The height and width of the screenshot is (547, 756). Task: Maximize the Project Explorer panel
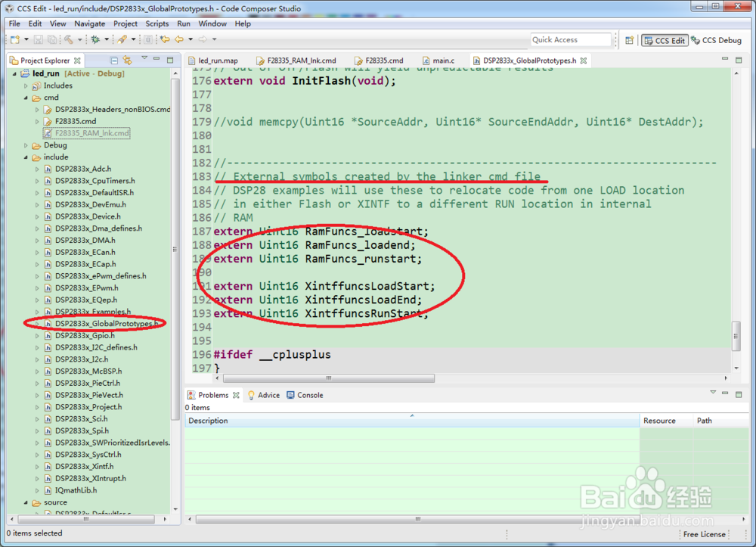pyautogui.click(x=170, y=60)
